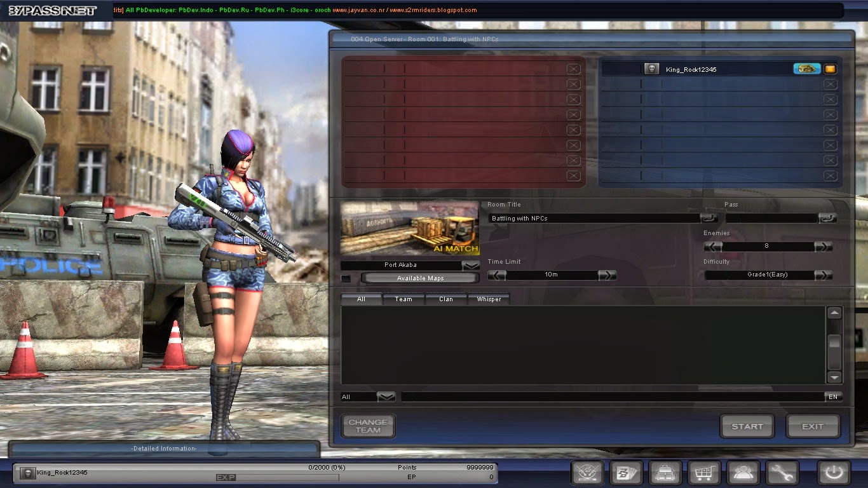The image size is (868, 488).
Task: Confirm Pass field with its enter icon
Action: [827, 218]
